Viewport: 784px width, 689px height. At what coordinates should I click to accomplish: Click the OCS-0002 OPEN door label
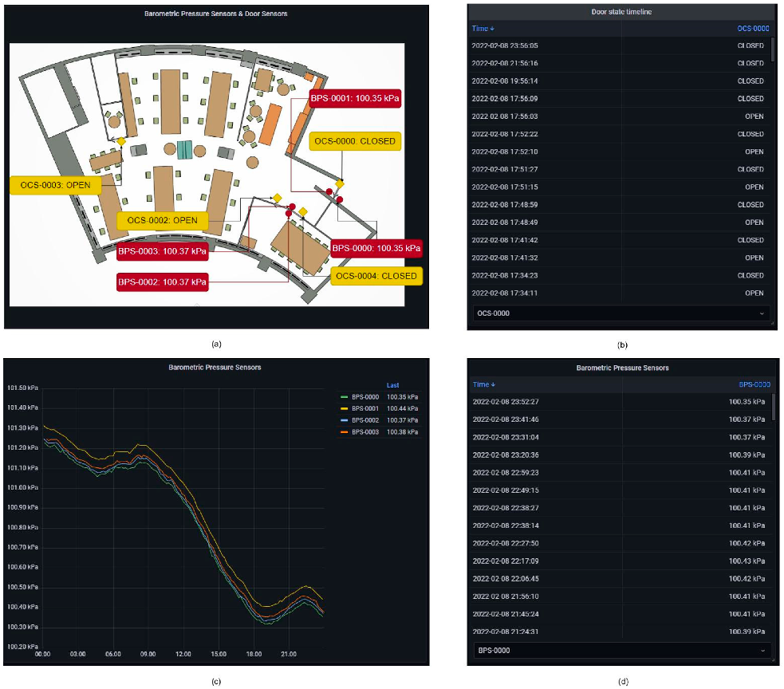point(162,220)
